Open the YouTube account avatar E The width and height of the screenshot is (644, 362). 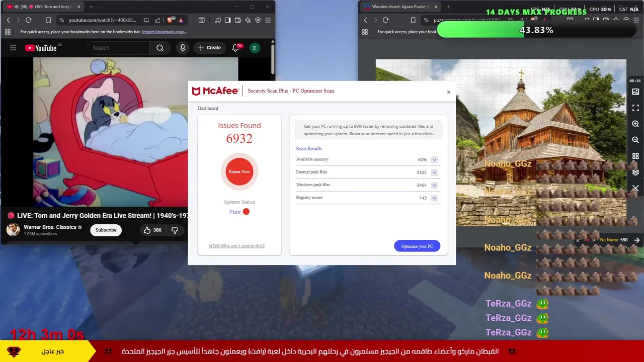(x=255, y=48)
